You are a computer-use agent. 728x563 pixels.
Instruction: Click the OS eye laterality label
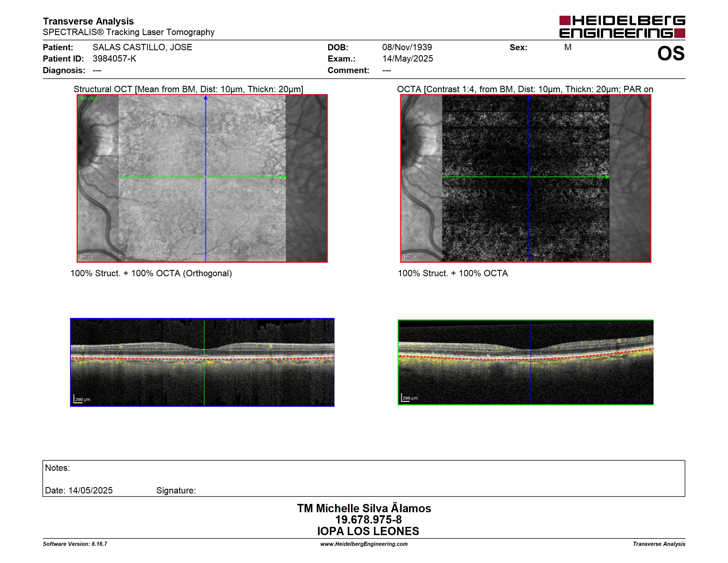pyautogui.click(x=671, y=53)
